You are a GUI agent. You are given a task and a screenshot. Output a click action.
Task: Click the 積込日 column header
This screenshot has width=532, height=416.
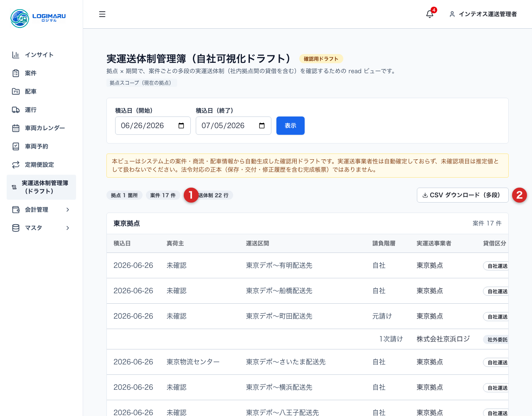(x=122, y=243)
